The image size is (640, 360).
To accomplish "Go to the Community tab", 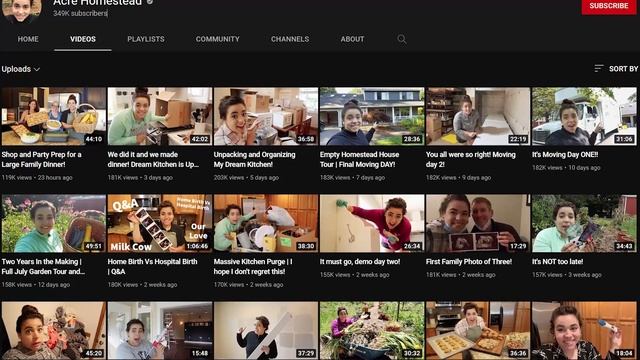I will tap(218, 39).
